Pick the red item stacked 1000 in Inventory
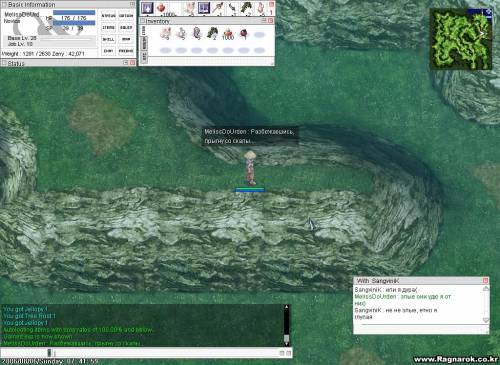Image resolution: width=500 pixels, height=365 pixels. tap(228, 34)
